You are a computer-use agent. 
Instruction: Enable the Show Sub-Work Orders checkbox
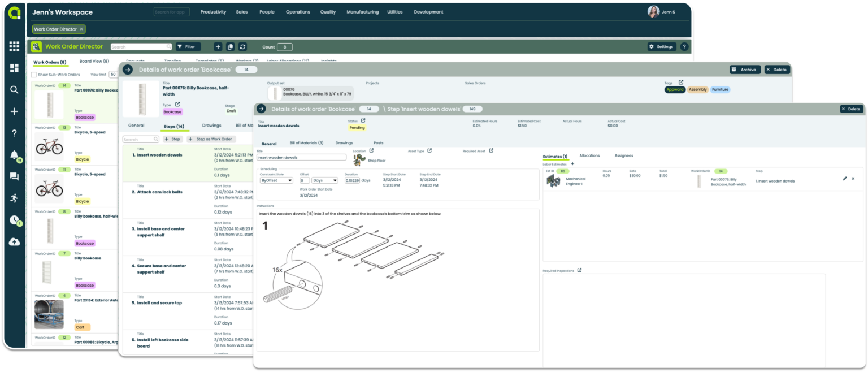tap(33, 74)
